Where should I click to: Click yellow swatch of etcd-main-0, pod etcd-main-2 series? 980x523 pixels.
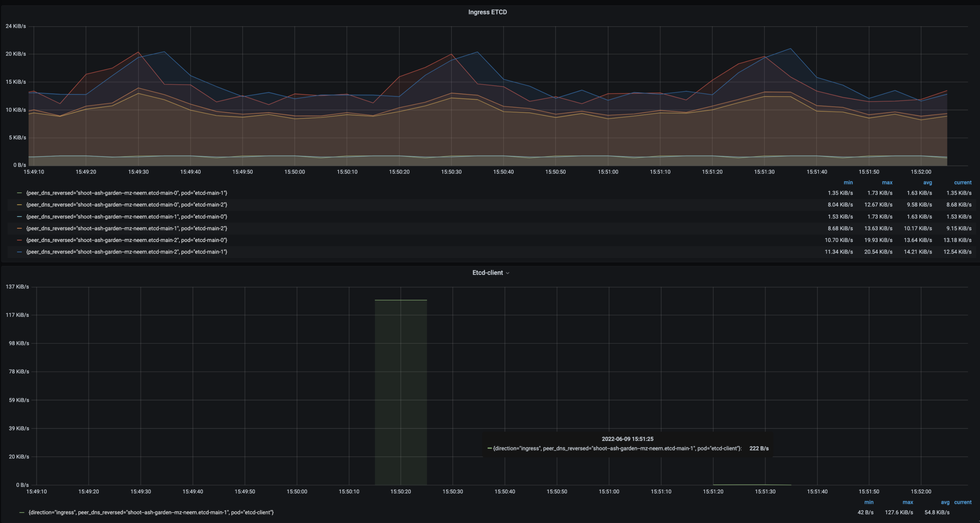[19, 205]
